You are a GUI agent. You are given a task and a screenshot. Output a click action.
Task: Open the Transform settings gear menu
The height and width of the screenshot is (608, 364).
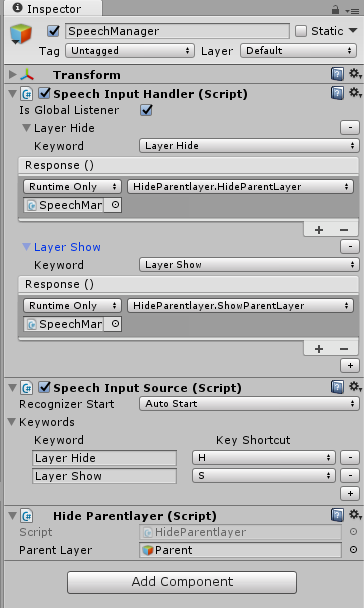355,74
